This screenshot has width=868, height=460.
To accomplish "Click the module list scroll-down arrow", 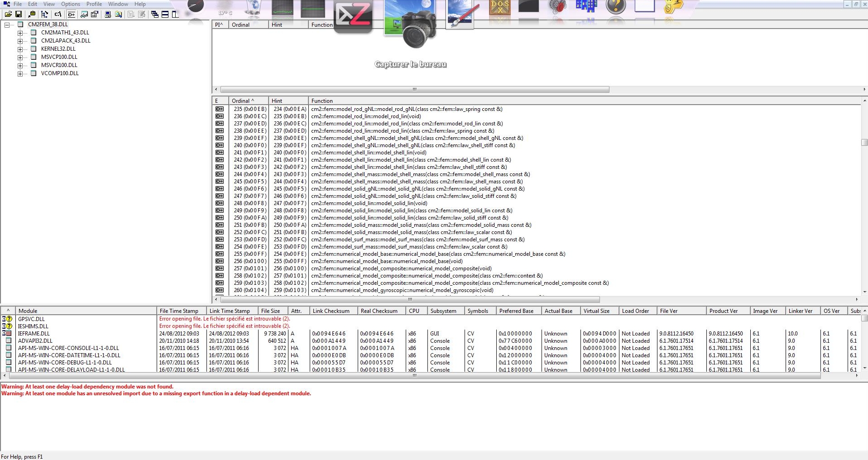I will (864, 369).
